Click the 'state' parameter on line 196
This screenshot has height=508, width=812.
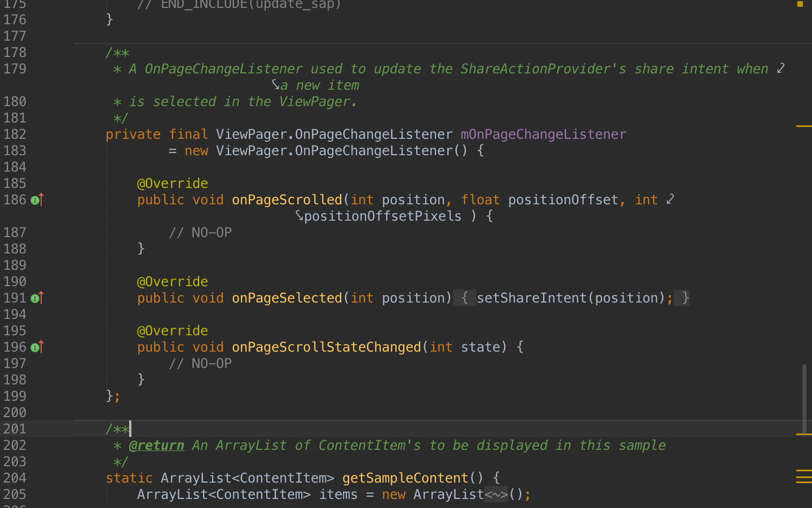click(480, 347)
